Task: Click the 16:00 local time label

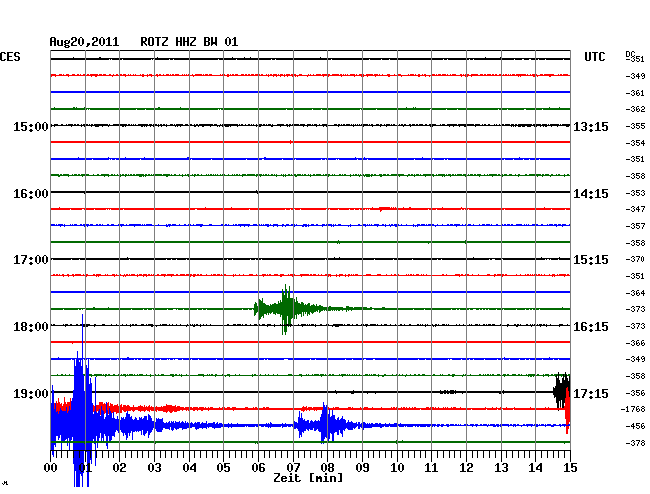Action: click(31, 194)
